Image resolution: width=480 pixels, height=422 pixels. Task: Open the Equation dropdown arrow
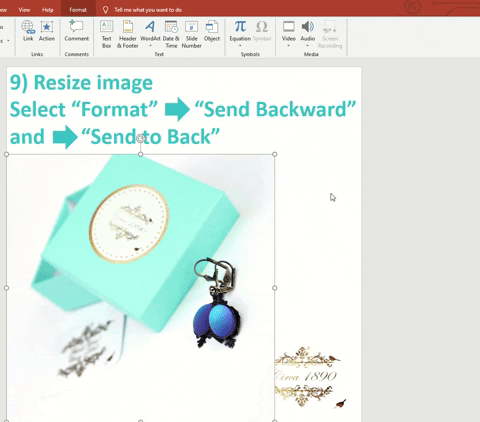pyautogui.click(x=240, y=46)
